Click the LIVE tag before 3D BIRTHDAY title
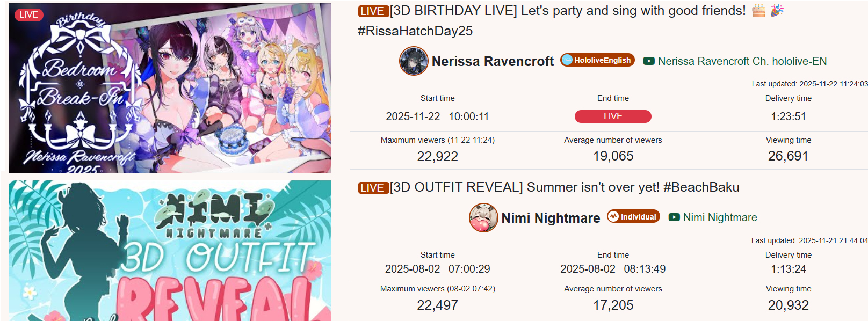 [x=373, y=11]
